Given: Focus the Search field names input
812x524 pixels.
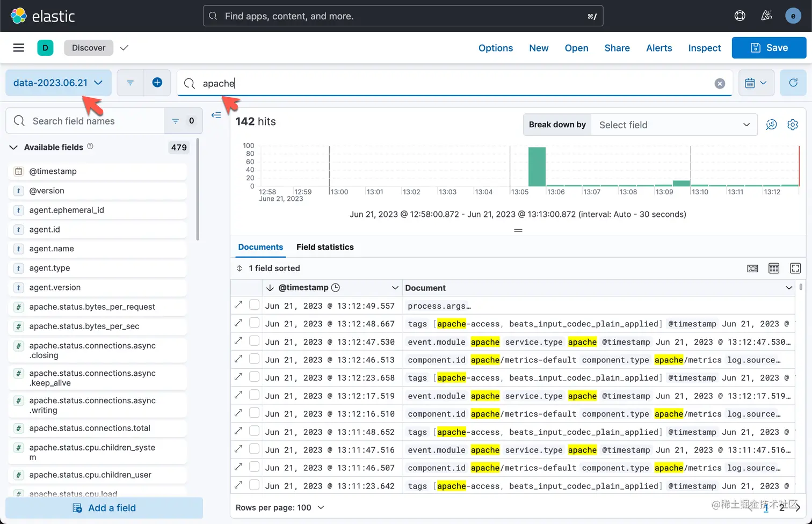Looking at the screenshot, I should tap(85, 121).
